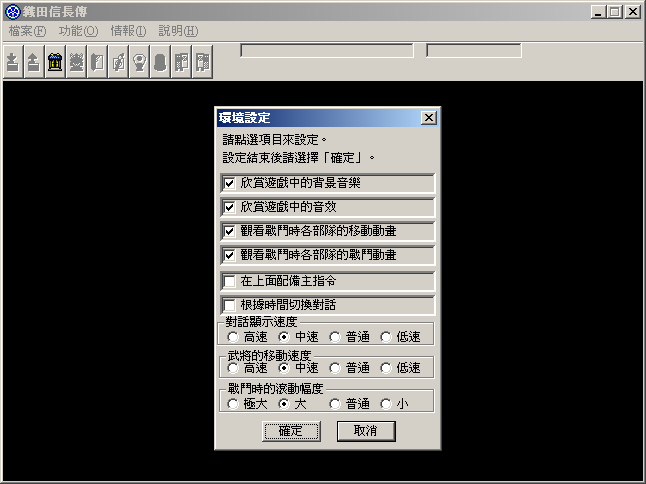This screenshot has height=484, width=646.
Task: Open the 功能(O) menu
Action: click(78, 31)
